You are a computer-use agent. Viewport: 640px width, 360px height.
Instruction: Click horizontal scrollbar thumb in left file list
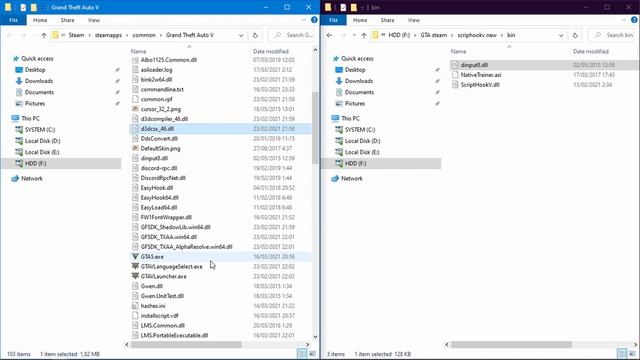(186, 345)
